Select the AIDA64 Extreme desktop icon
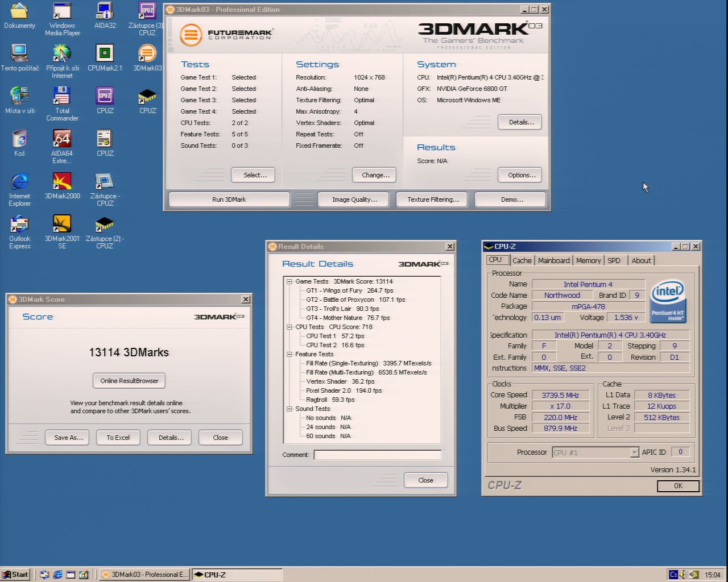The height and width of the screenshot is (582, 728). coord(62,147)
